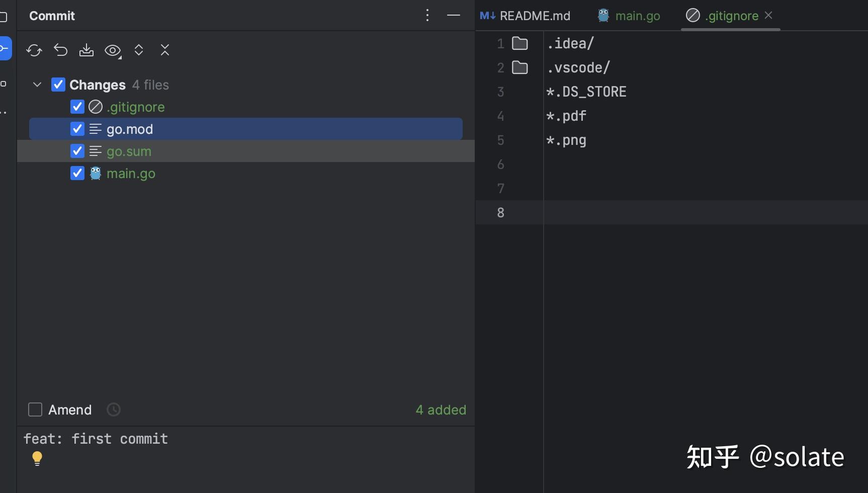This screenshot has width=868, height=493.
Task: Open Commit panel three-dot options
Action: click(x=427, y=16)
